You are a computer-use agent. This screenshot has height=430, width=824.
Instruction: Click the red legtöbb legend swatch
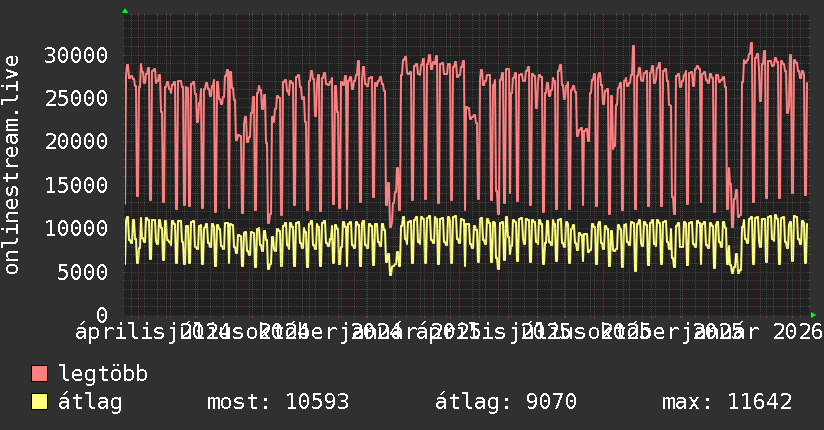[40, 374]
